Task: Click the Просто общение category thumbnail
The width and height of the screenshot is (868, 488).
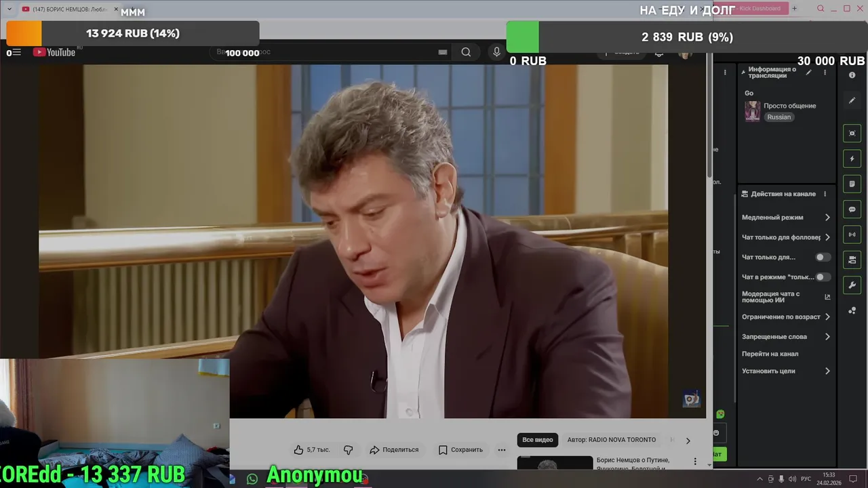Action: pyautogui.click(x=752, y=111)
